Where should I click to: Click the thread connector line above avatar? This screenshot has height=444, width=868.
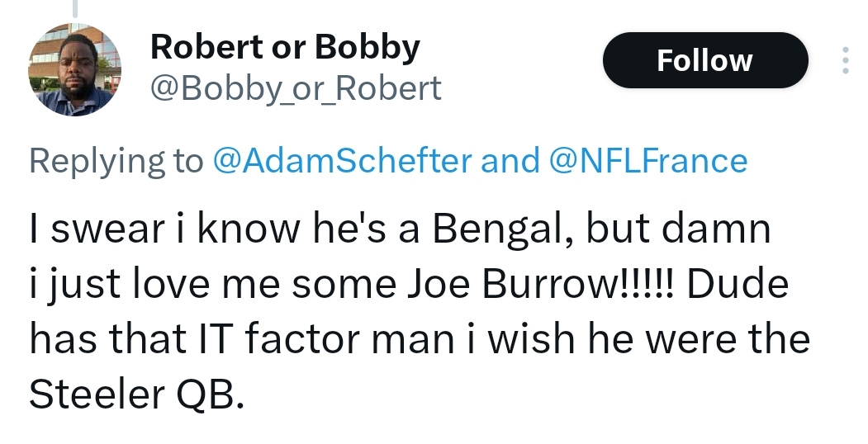(x=74, y=7)
